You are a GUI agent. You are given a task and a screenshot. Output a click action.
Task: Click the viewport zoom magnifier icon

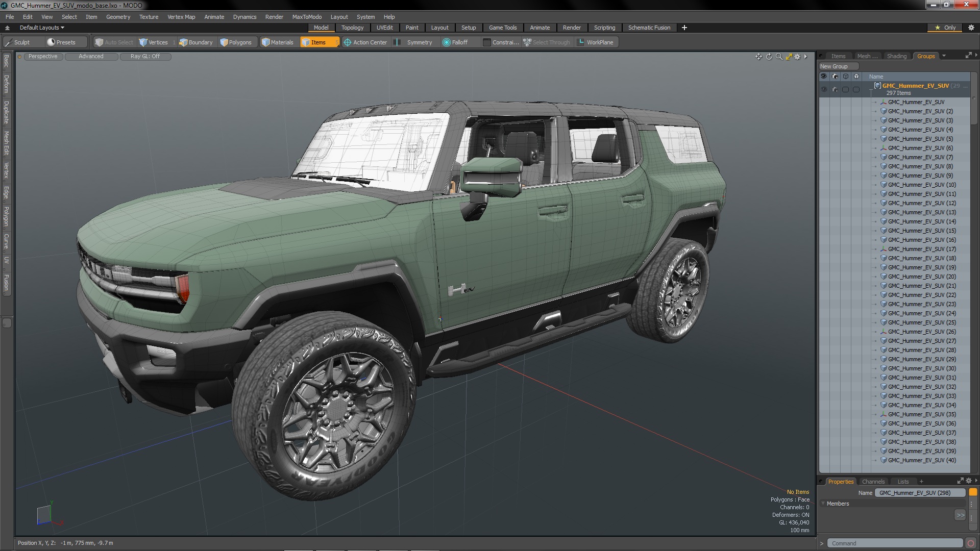[779, 57]
